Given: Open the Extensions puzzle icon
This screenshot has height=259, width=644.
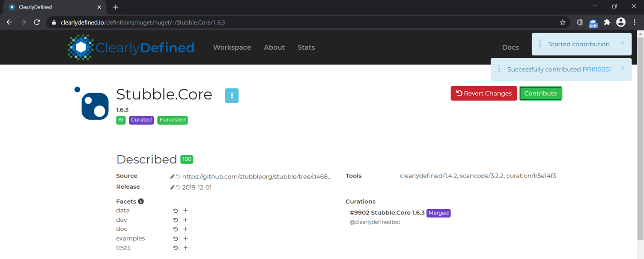Looking at the screenshot, I should pos(607,22).
